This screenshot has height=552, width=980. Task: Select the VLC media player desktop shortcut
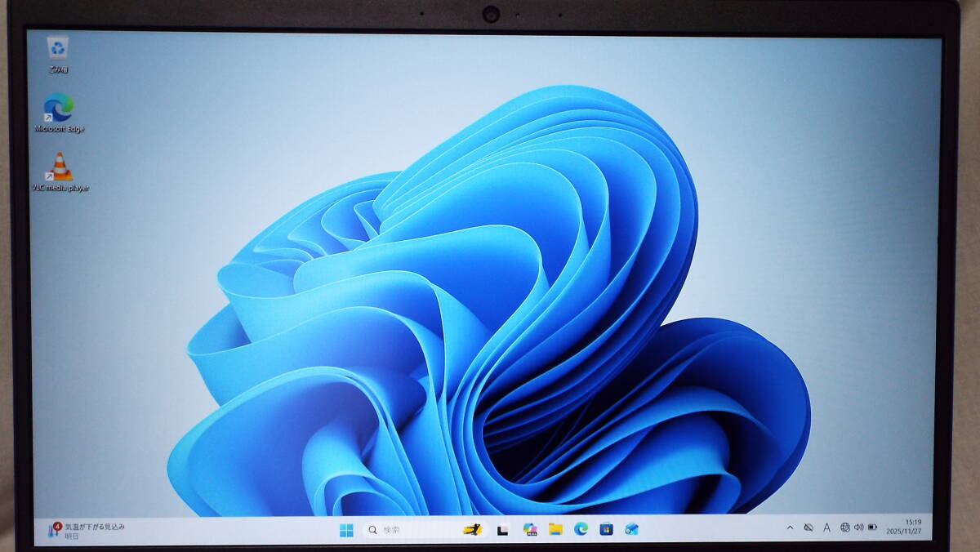(60, 172)
